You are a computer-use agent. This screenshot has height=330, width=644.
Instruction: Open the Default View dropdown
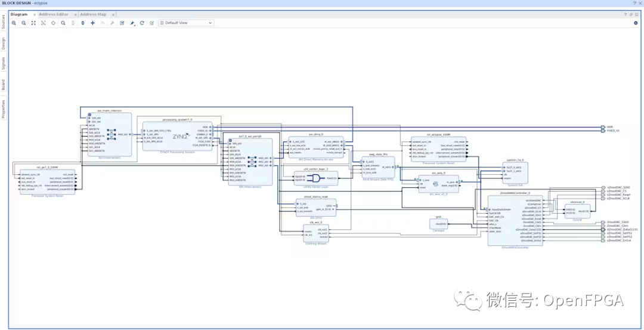(186, 23)
